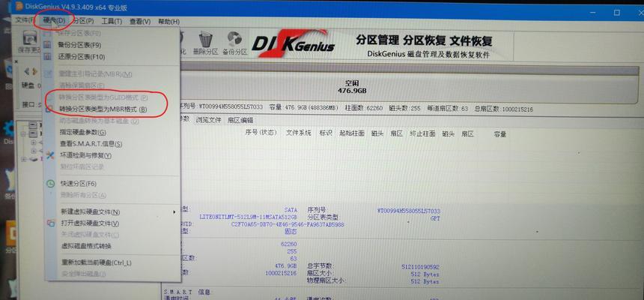Click the 柱面数:62260 info text
The image size is (644, 300).
tap(363, 108)
